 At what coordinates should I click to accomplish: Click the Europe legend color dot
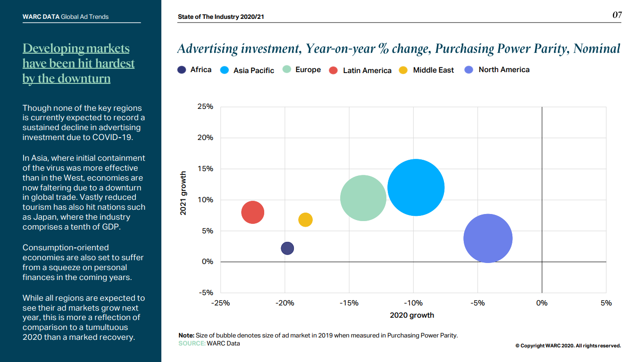coord(286,70)
